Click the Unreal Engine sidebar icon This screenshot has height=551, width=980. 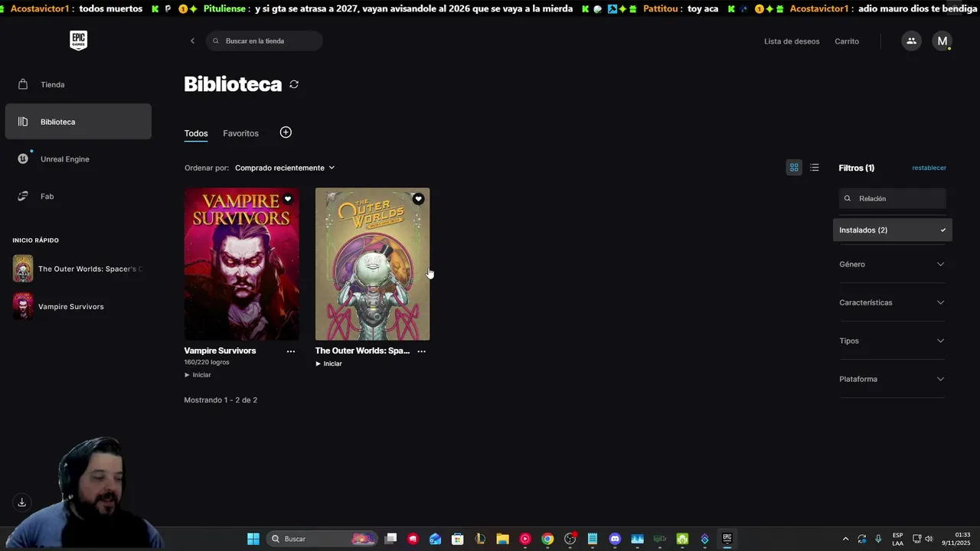tap(23, 159)
